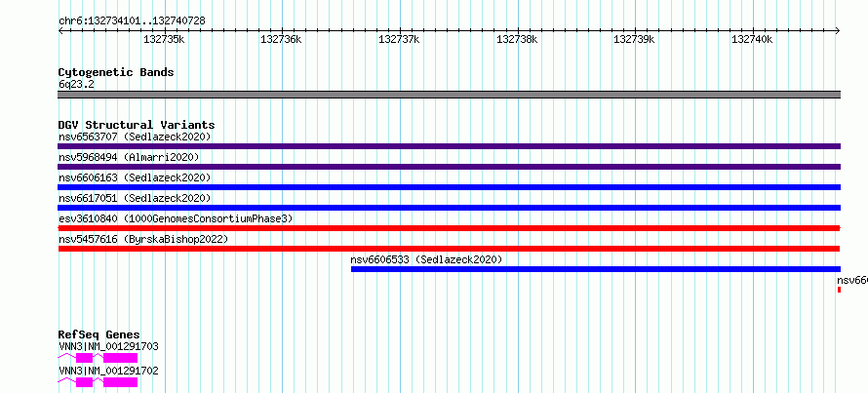Open transcript label VNN3|NM_001291702

108,371
